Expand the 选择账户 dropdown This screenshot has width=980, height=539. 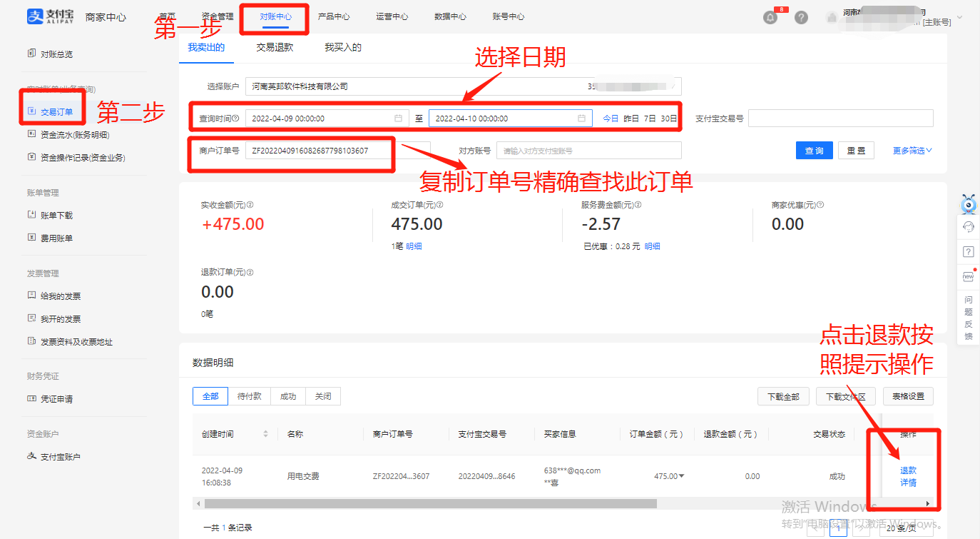pos(463,86)
